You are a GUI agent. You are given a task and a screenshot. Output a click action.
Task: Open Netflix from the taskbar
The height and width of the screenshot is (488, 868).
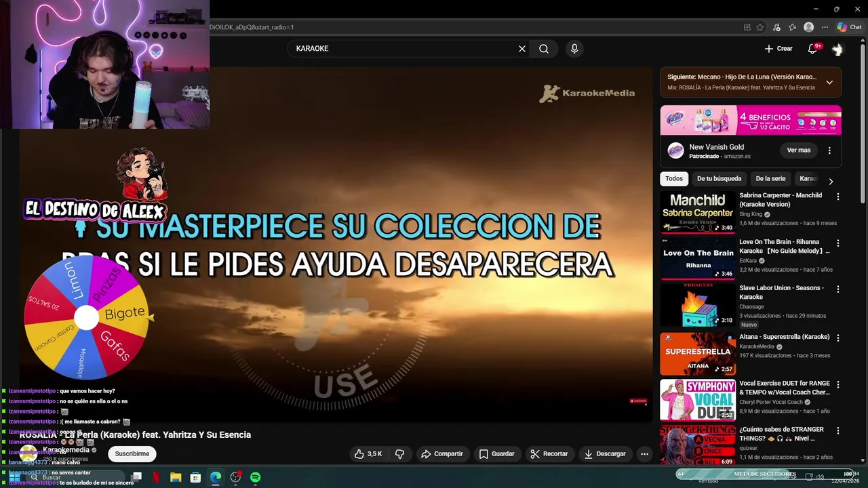click(x=156, y=477)
